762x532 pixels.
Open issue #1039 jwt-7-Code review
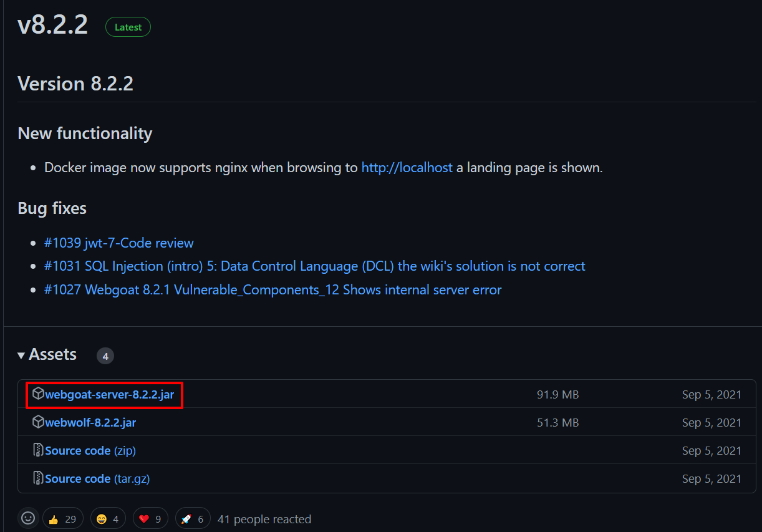119,243
